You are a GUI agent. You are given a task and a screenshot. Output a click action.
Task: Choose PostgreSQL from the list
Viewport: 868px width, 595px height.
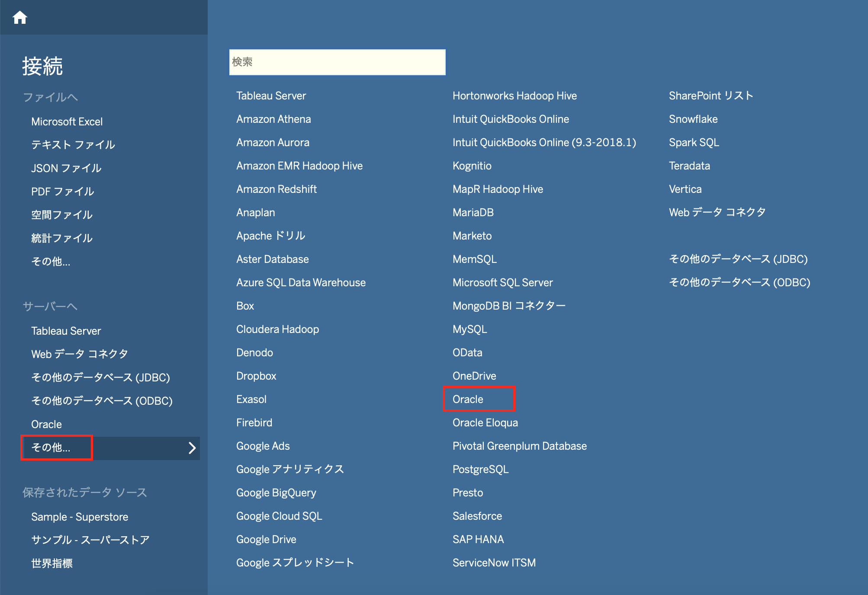click(480, 470)
